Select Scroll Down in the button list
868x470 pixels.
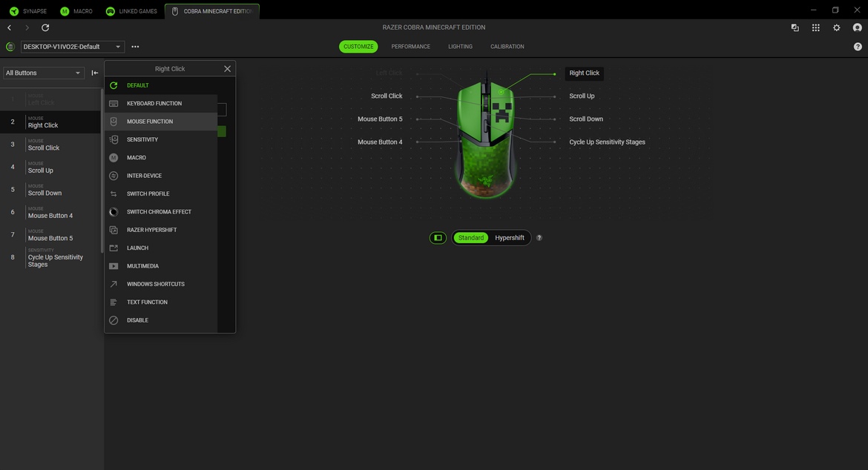coord(50,191)
